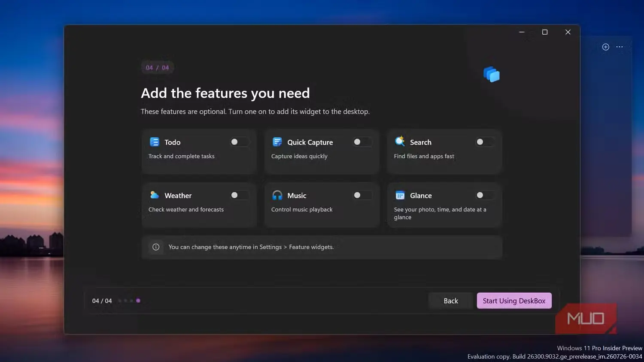Click the Quick Capture note icon
Screen dimensions: 644x362
pos(277,142)
